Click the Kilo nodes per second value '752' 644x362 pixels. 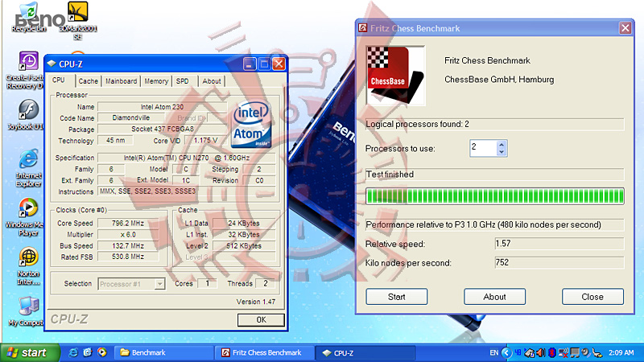coord(559,262)
